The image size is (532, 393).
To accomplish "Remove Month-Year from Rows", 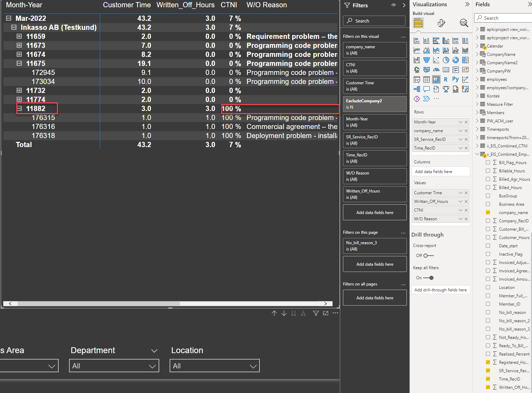I will click(466, 122).
